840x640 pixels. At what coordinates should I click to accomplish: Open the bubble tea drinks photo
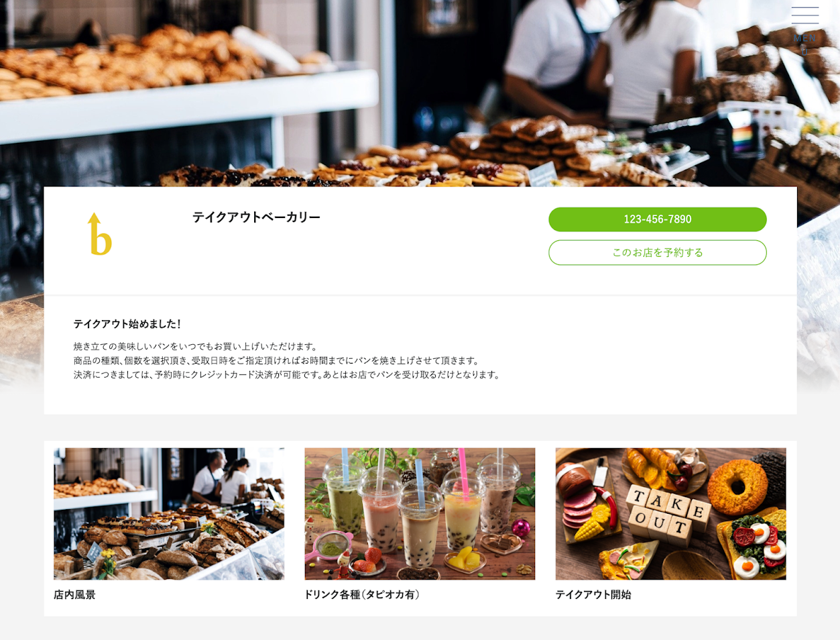(420, 514)
